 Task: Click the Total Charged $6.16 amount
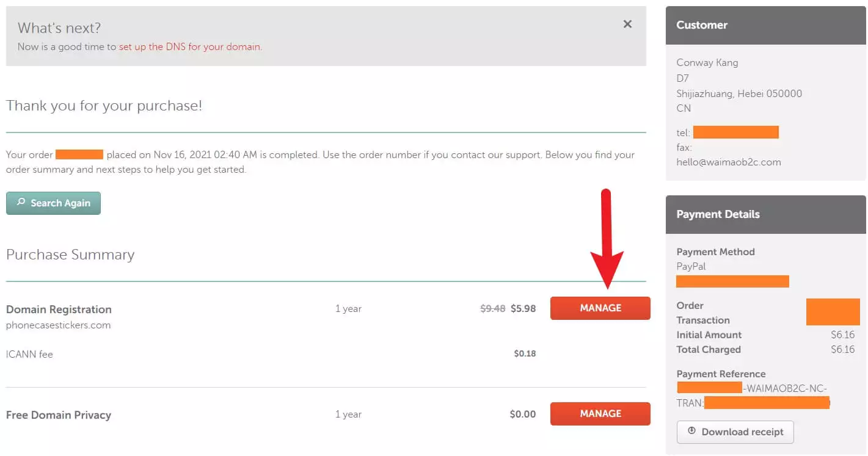(842, 350)
